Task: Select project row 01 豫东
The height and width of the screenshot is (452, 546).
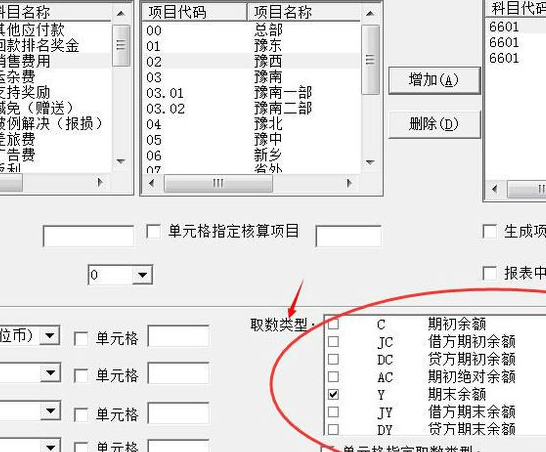Action: (x=251, y=46)
